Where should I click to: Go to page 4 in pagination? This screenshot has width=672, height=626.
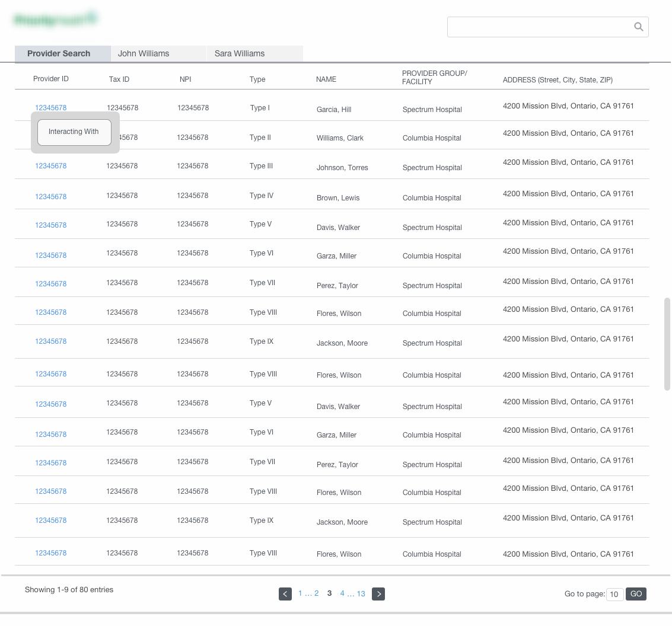[342, 593]
